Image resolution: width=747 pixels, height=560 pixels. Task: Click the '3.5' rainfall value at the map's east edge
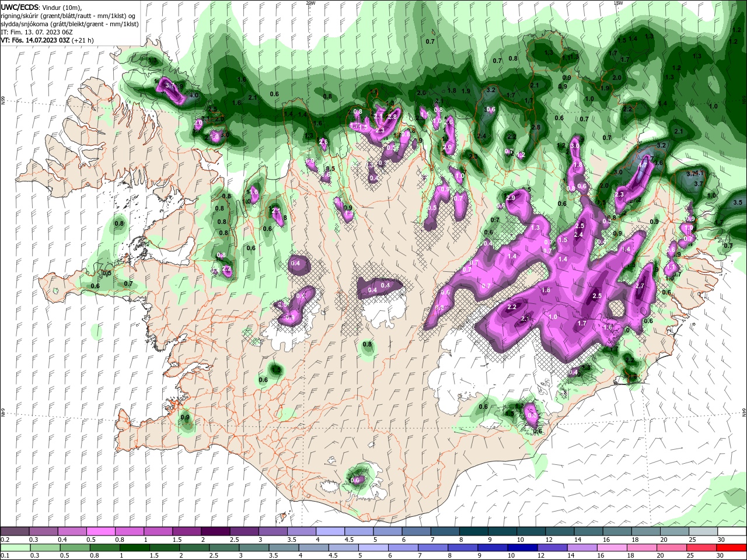click(x=738, y=202)
